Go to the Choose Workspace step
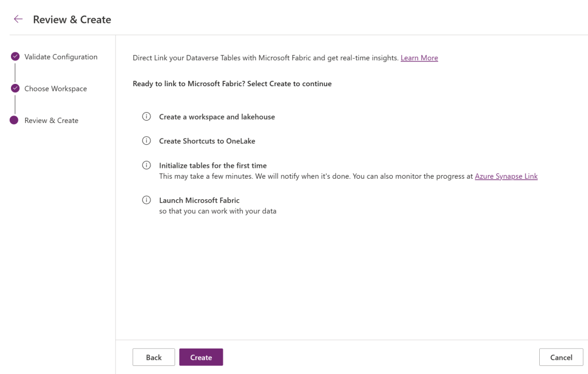The image size is (588, 374). (x=56, y=89)
